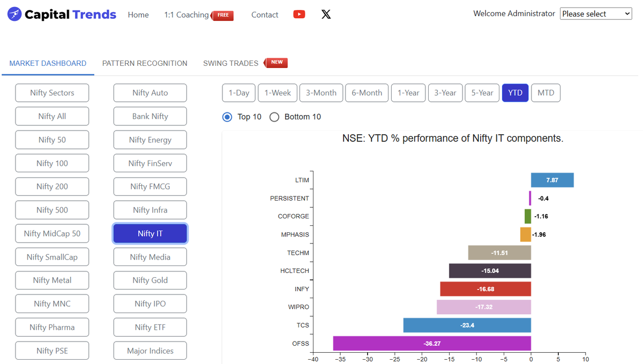This screenshot has width=643, height=364.
Task: Select Nifty SmallCap index
Action: pos(52,257)
